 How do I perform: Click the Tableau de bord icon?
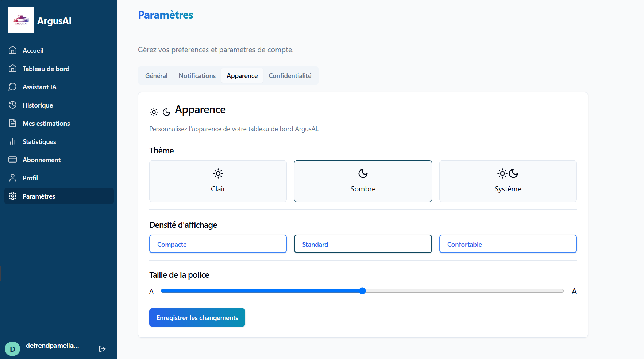(13, 68)
